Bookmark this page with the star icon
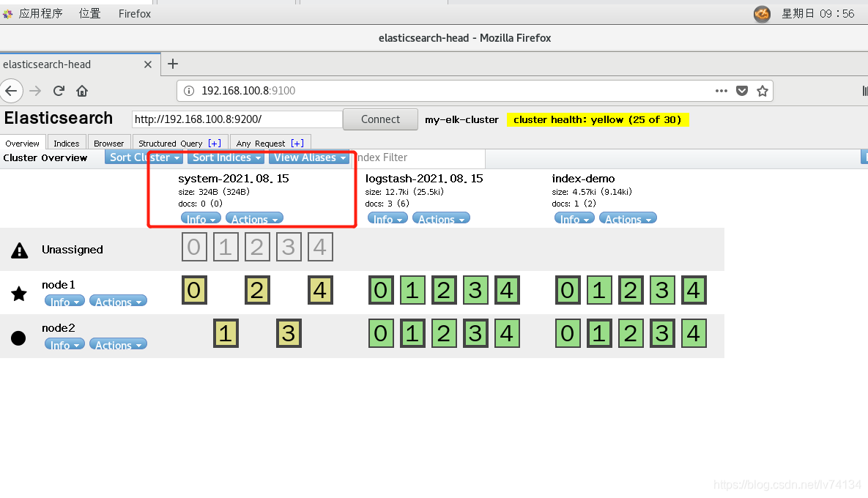 pos(763,91)
